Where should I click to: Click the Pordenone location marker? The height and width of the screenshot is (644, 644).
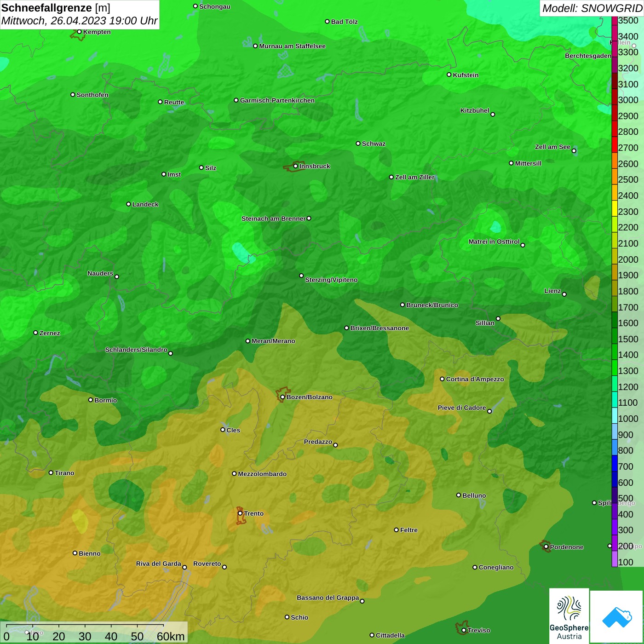546,547
